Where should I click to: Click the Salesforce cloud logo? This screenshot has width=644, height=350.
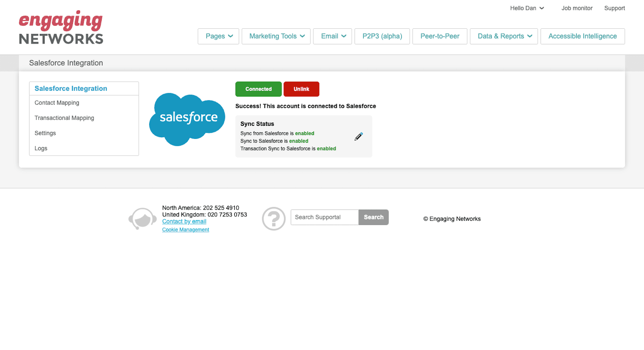coord(187,119)
